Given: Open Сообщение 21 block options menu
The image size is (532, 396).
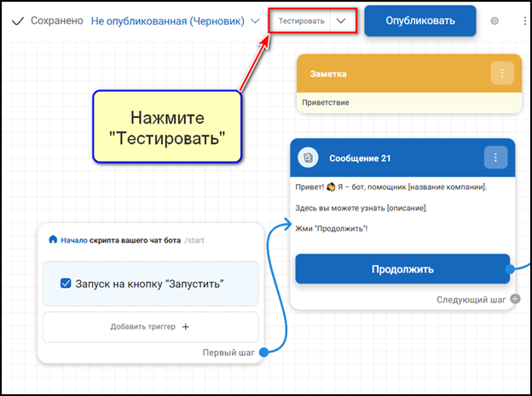Looking at the screenshot, I should click(x=495, y=158).
